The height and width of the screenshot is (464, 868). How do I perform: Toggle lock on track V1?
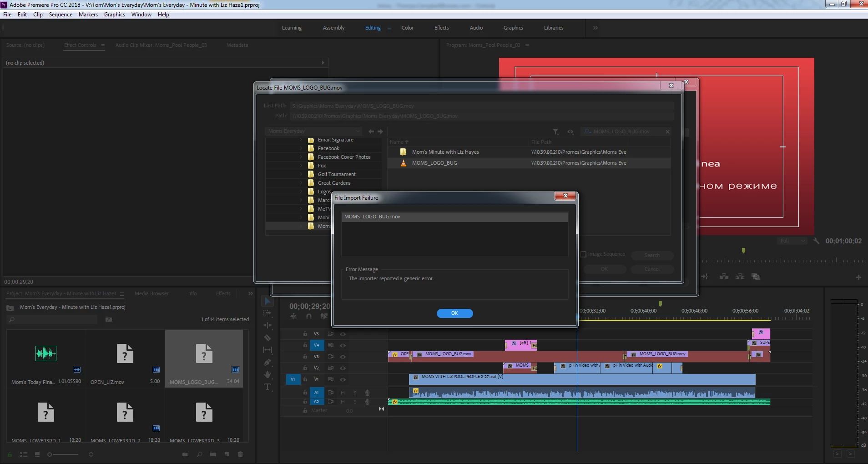tap(305, 379)
